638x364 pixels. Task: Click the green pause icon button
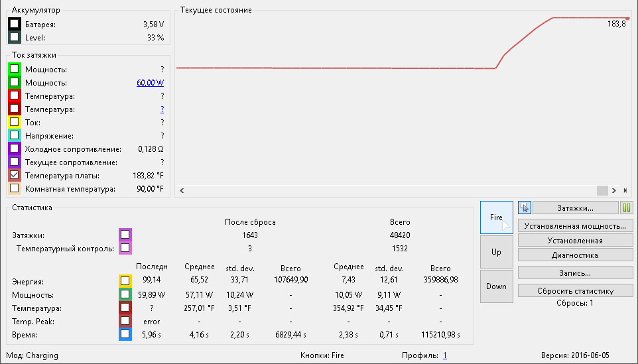coord(627,208)
